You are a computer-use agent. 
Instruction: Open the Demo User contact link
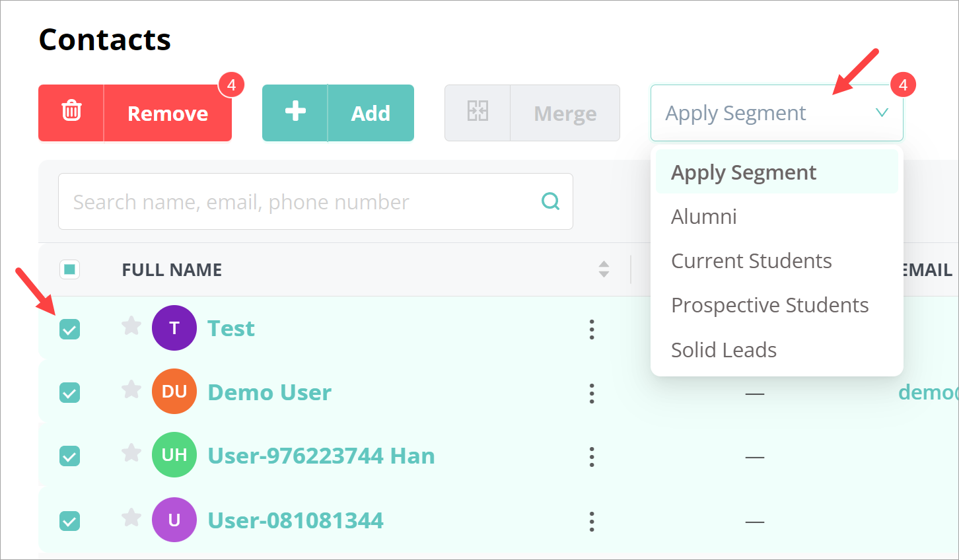click(269, 392)
